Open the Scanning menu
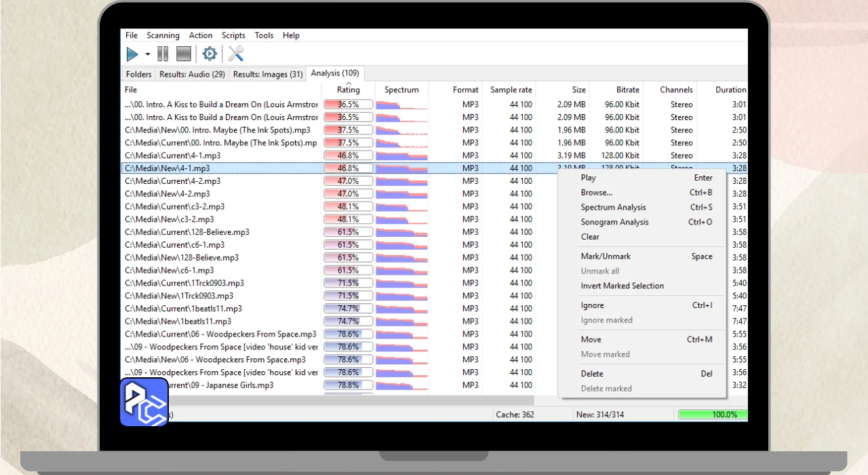The width and height of the screenshot is (868, 475). click(x=163, y=35)
